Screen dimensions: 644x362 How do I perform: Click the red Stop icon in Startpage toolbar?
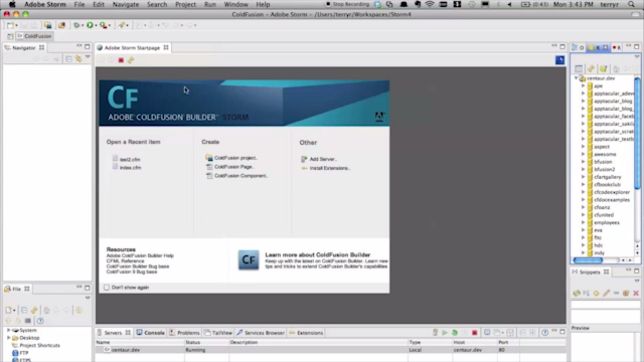[x=121, y=60]
